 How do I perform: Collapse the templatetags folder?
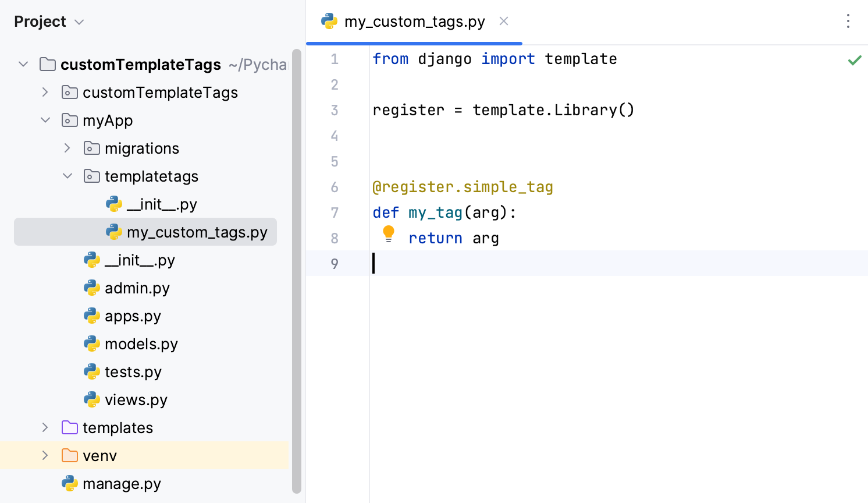tap(67, 176)
